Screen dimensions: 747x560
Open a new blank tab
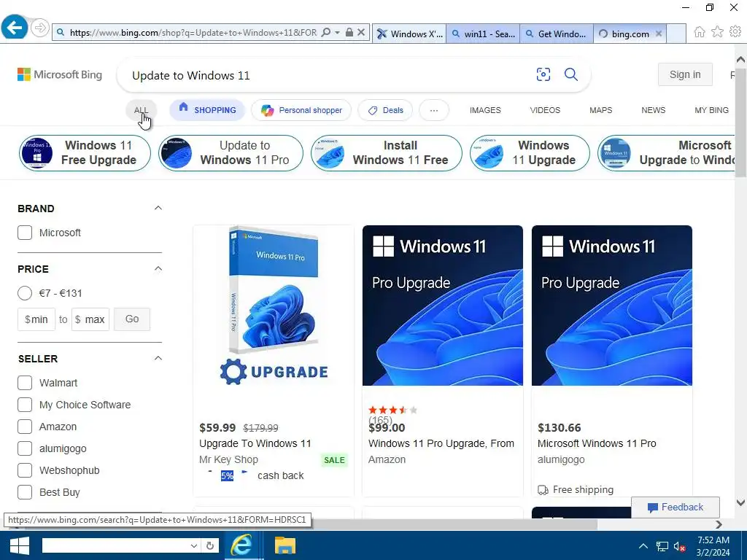pyautogui.click(x=676, y=34)
